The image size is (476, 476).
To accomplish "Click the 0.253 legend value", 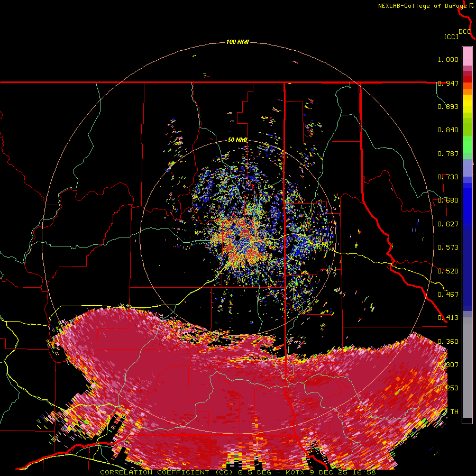I will tap(448, 388).
